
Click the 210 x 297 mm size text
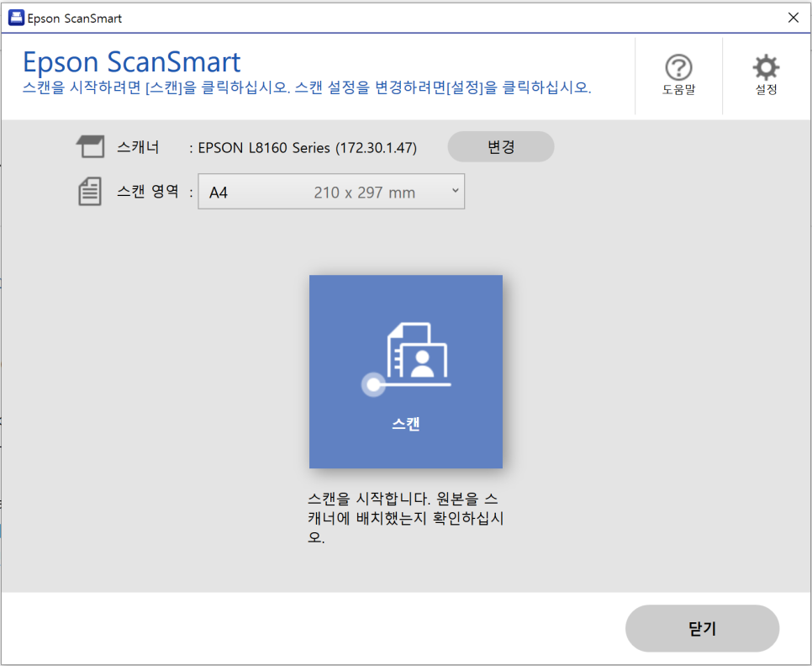366,192
